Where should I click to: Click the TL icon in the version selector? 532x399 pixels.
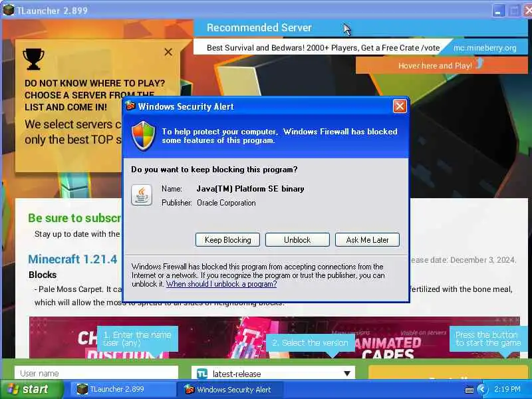coord(202,374)
